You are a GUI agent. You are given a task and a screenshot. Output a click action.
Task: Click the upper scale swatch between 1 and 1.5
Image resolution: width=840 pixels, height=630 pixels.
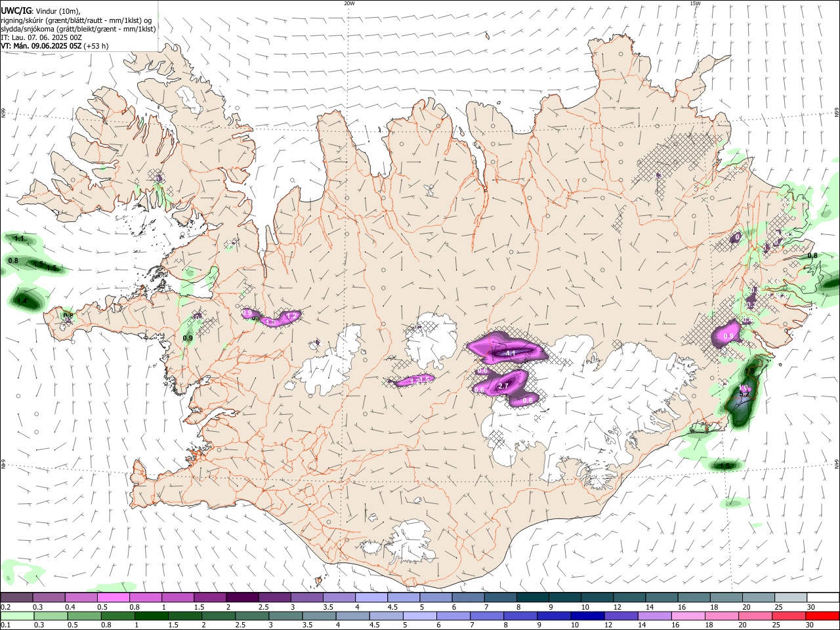coord(178,597)
